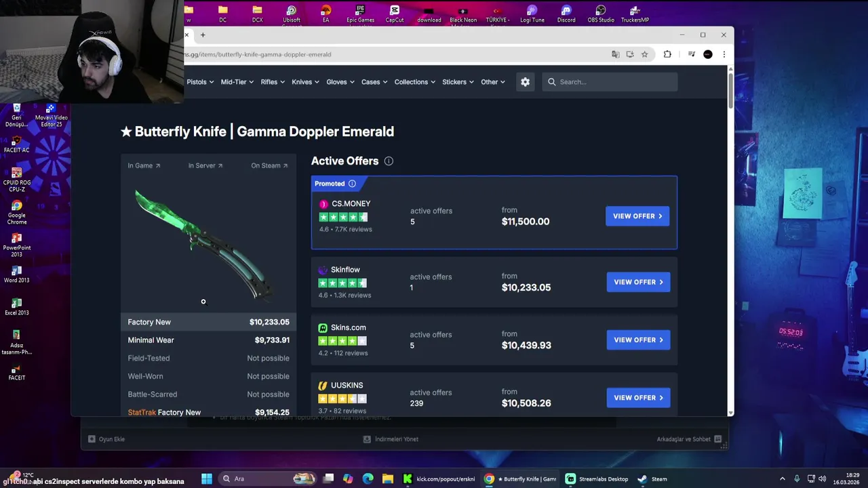Open the On Steam link

pyautogui.click(x=269, y=165)
